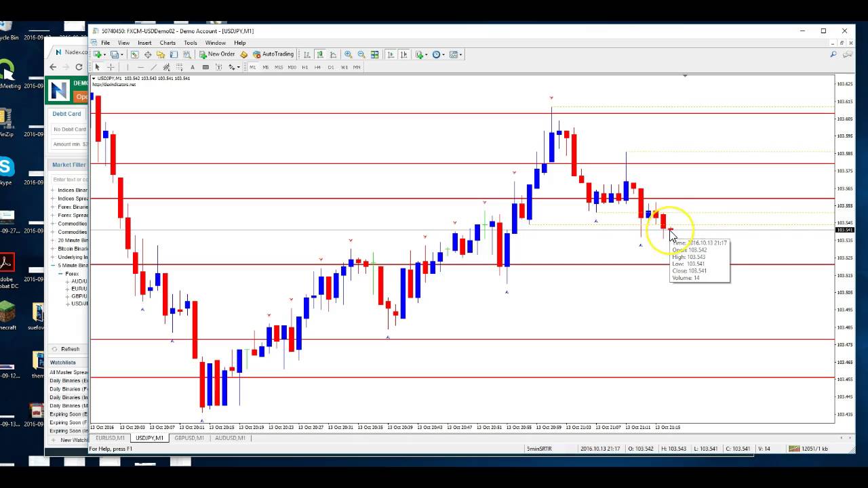Click Refresh in Nadex Market Filter
This screenshot has height=488, width=868.
coord(70,349)
